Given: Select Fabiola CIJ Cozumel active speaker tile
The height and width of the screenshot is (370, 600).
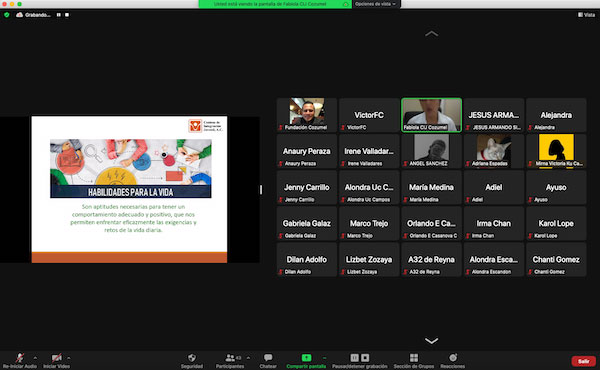Looking at the screenshot, I should [x=431, y=115].
